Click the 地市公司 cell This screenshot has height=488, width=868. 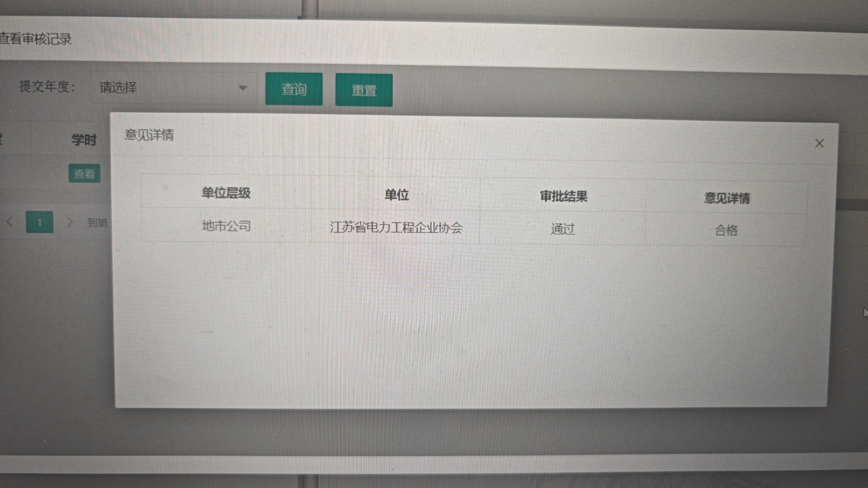(x=226, y=226)
